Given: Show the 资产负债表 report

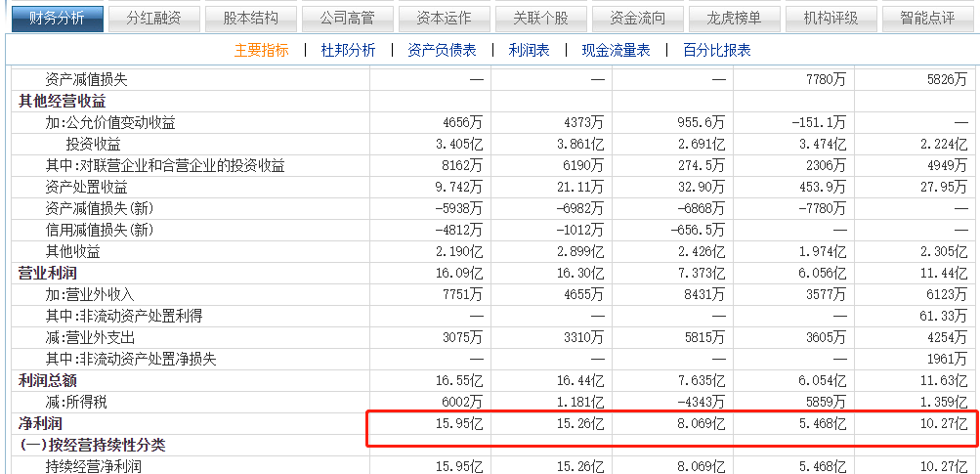Looking at the screenshot, I should [442, 51].
